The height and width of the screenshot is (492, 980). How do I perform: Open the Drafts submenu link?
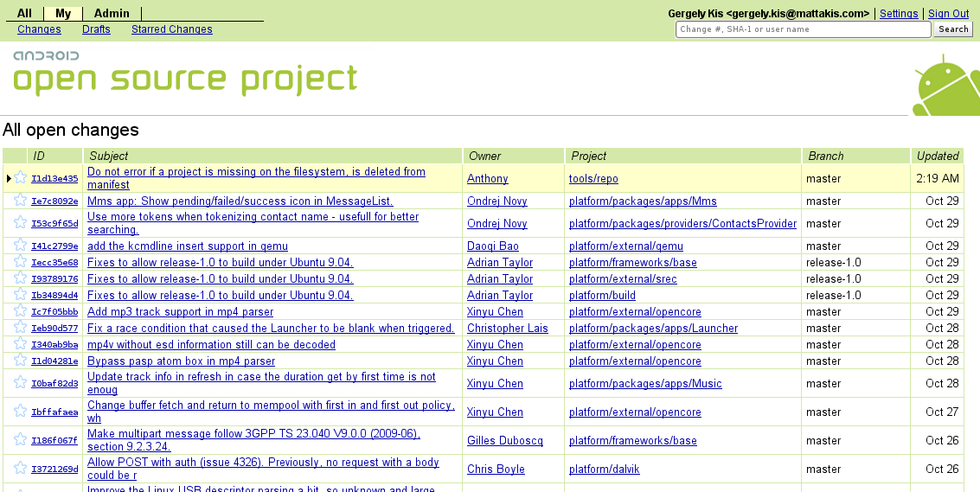pos(96,29)
